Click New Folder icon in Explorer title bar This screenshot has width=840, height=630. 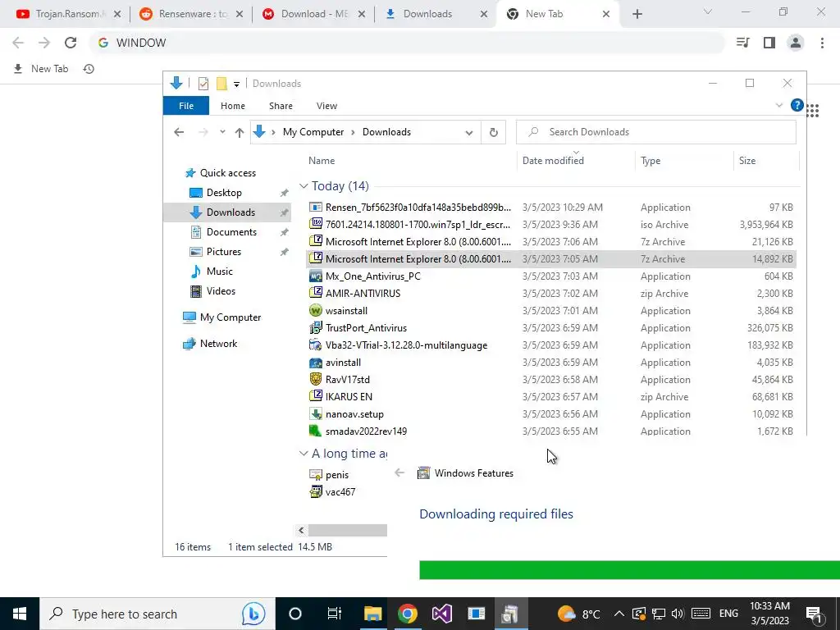[221, 84]
